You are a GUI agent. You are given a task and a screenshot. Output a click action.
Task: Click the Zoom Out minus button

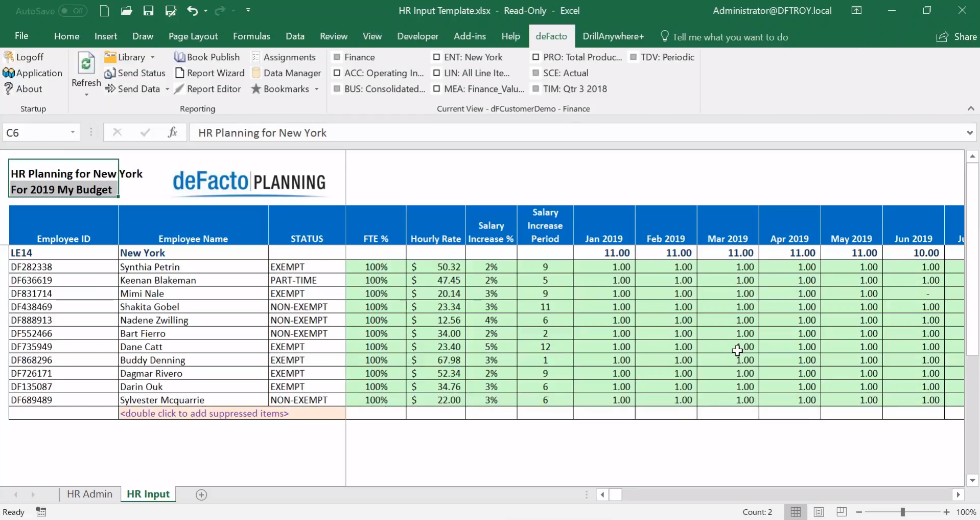pos(859,512)
